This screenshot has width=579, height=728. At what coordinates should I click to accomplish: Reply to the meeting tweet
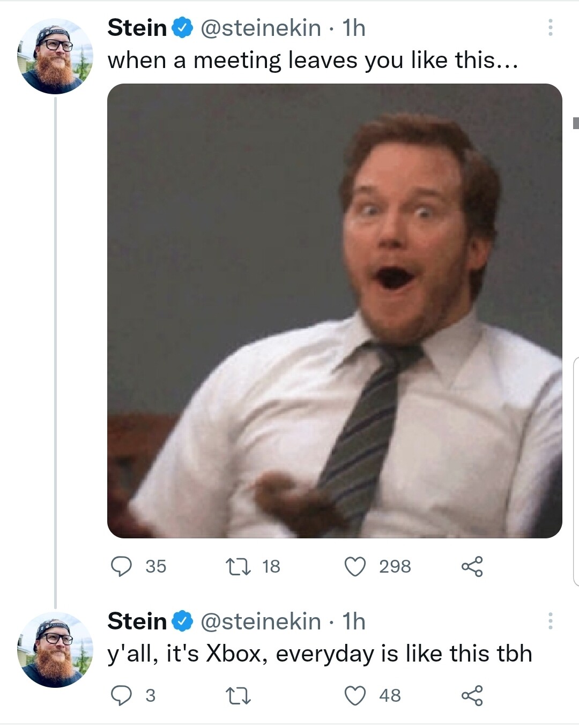coord(122,566)
